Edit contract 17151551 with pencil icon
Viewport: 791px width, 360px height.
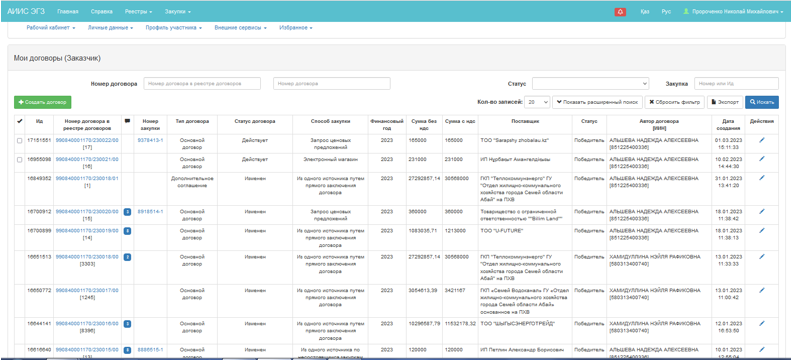pyautogui.click(x=762, y=140)
